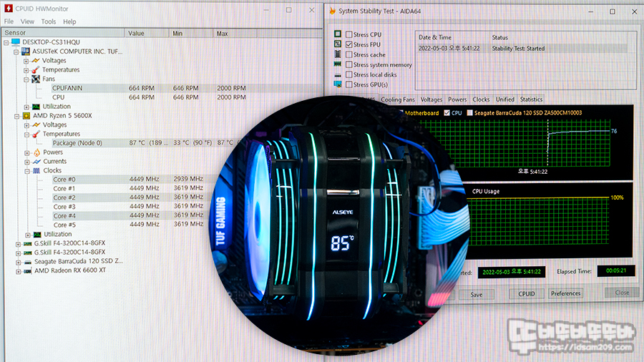
Task: Click the first G.Skill F4-3200C14-8GFX memory icon
Action: 27,243
